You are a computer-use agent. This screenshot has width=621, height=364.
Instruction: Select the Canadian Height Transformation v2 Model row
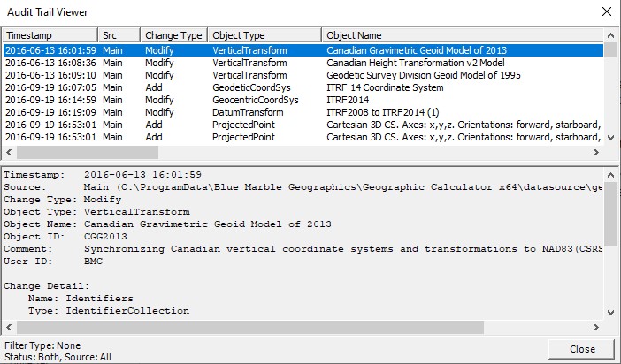303,63
